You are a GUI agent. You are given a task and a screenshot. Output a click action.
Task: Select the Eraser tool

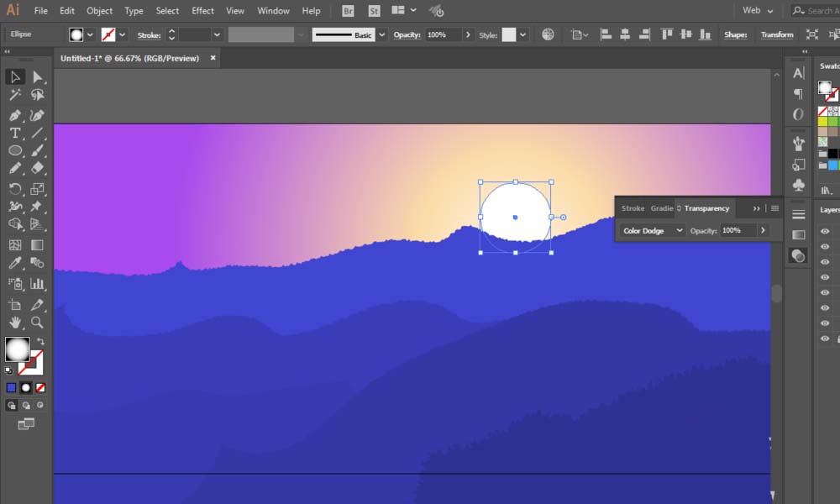point(37,168)
